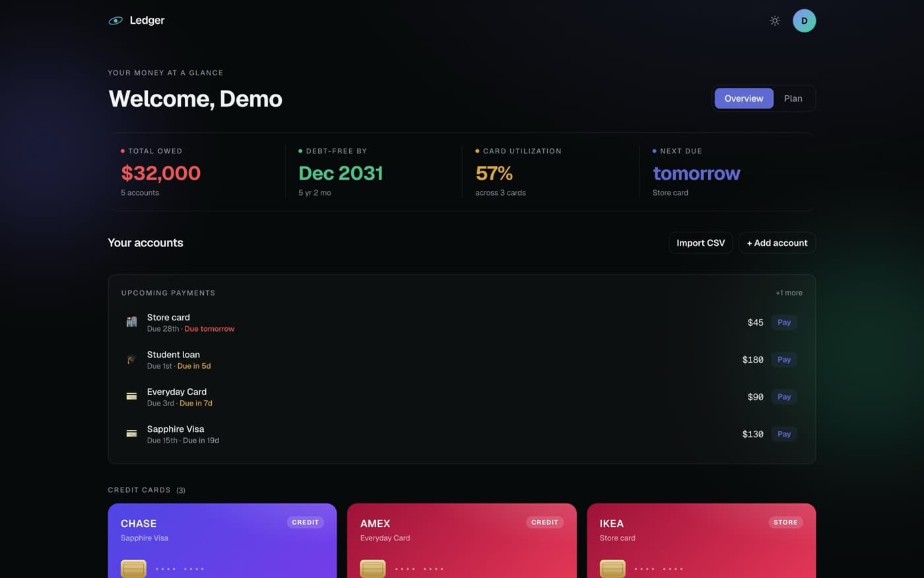Expand the +1 more upcoming payments
924x578 pixels.
point(789,293)
